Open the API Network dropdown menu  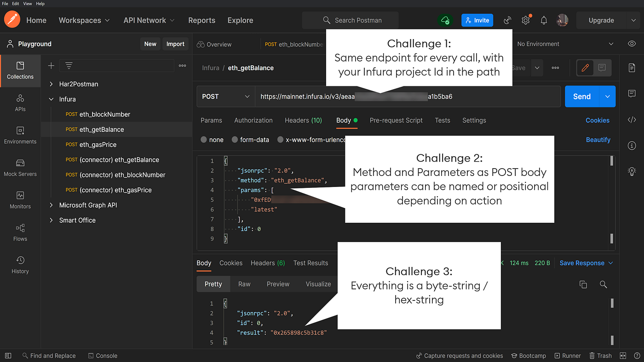(149, 20)
